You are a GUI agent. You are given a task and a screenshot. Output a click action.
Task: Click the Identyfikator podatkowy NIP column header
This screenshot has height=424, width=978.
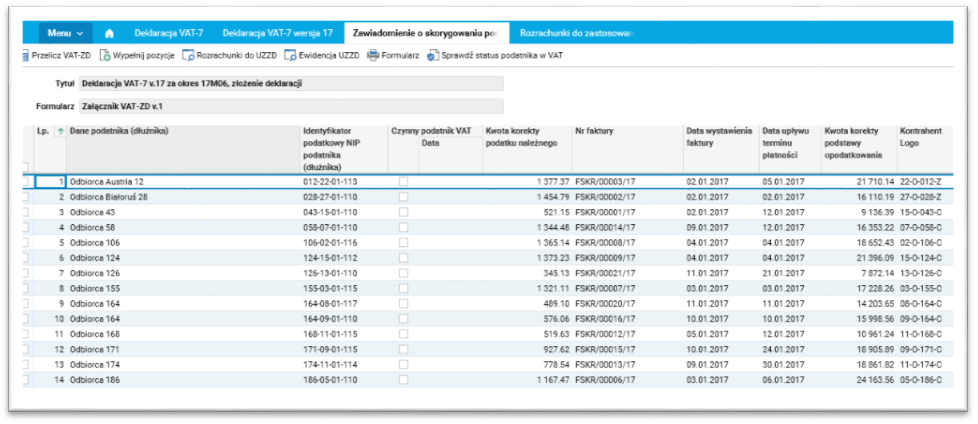pyautogui.click(x=344, y=149)
